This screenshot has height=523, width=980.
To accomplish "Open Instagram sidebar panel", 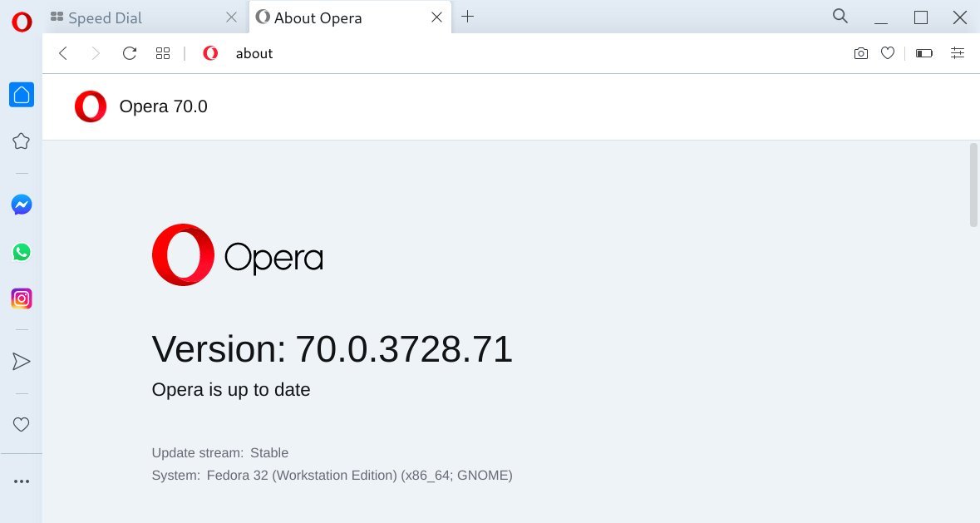I will point(22,299).
